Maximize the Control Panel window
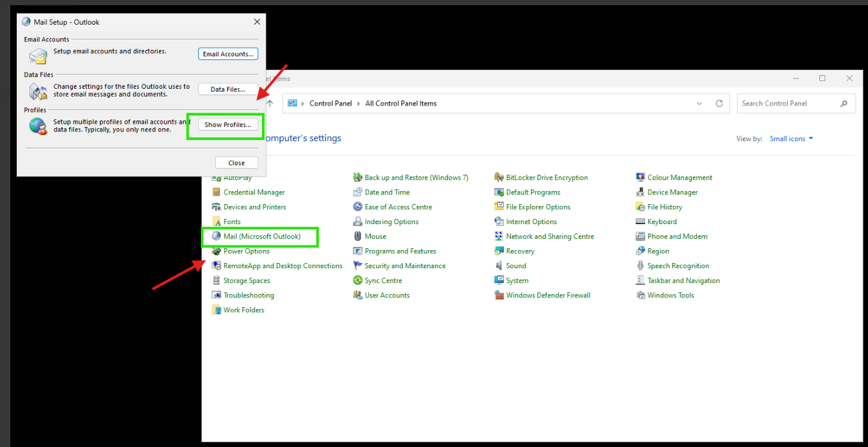 pyautogui.click(x=822, y=78)
